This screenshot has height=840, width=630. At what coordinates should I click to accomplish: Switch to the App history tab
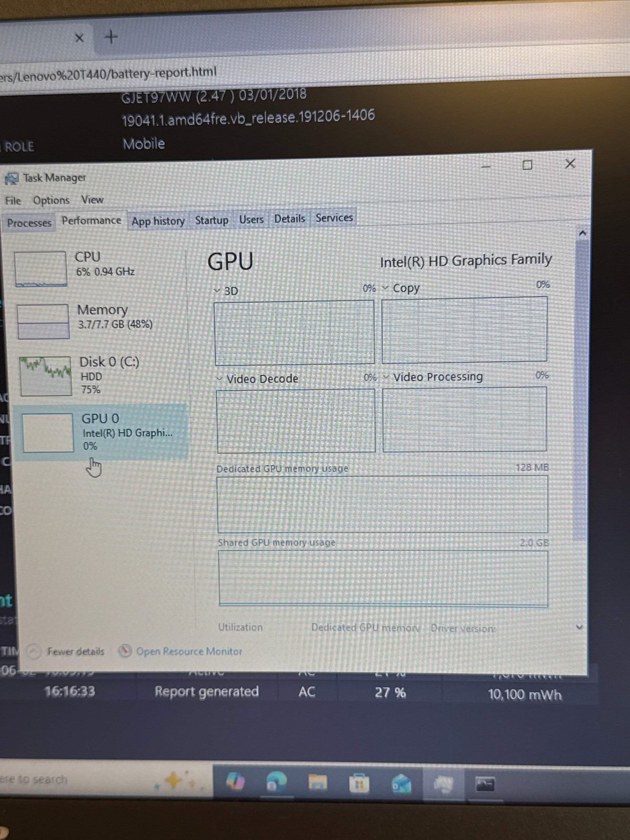[x=158, y=221]
